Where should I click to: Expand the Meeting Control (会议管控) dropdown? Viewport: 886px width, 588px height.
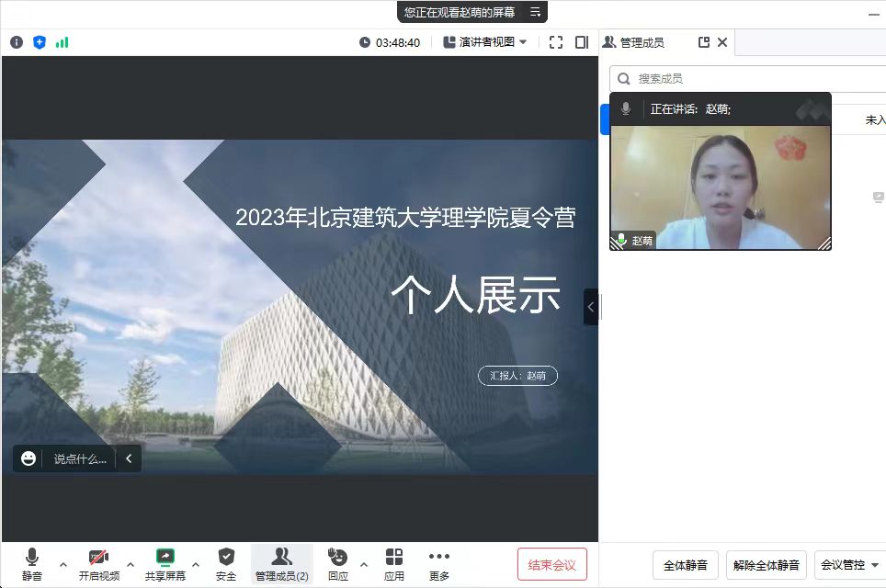pyautogui.click(x=849, y=565)
